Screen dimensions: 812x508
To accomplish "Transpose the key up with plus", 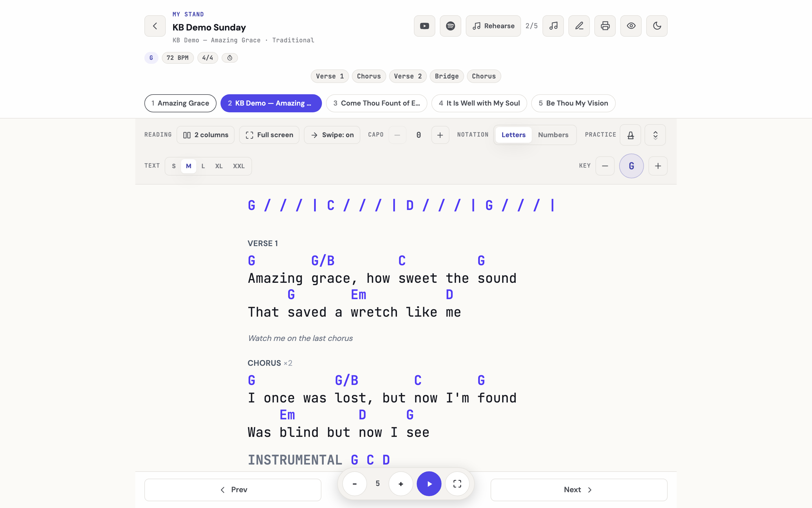I will [x=658, y=166].
